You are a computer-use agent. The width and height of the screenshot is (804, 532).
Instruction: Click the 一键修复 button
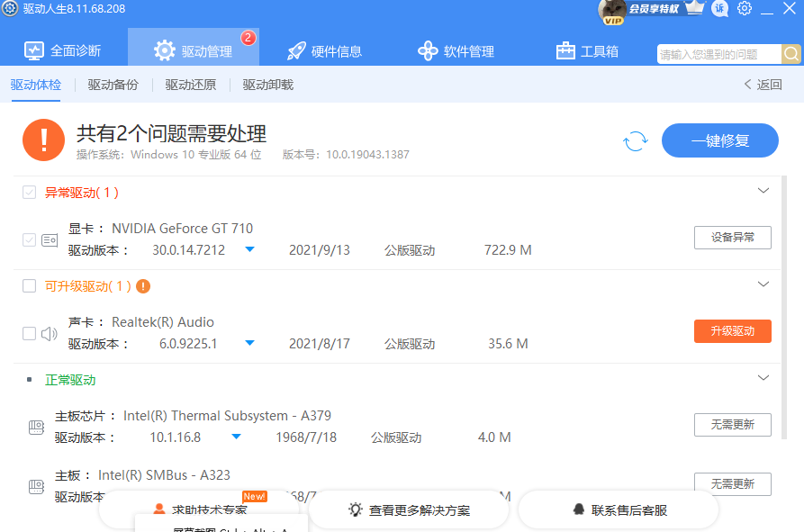coord(720,140)
